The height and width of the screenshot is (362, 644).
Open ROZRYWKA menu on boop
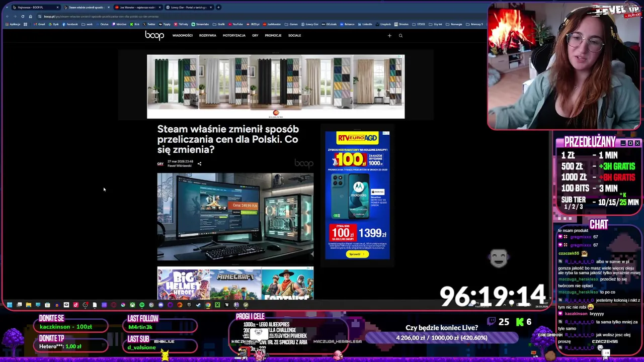208,36
